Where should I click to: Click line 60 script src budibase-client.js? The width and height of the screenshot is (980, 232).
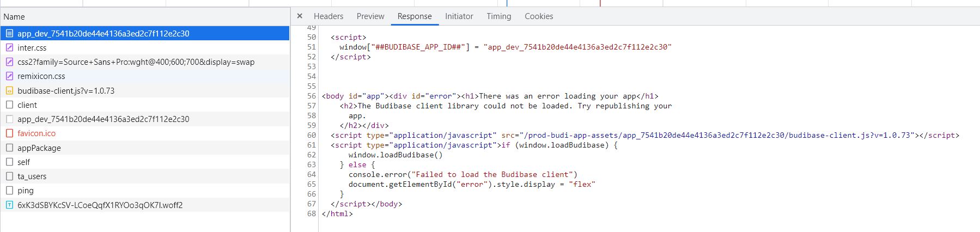click(645, 135)
